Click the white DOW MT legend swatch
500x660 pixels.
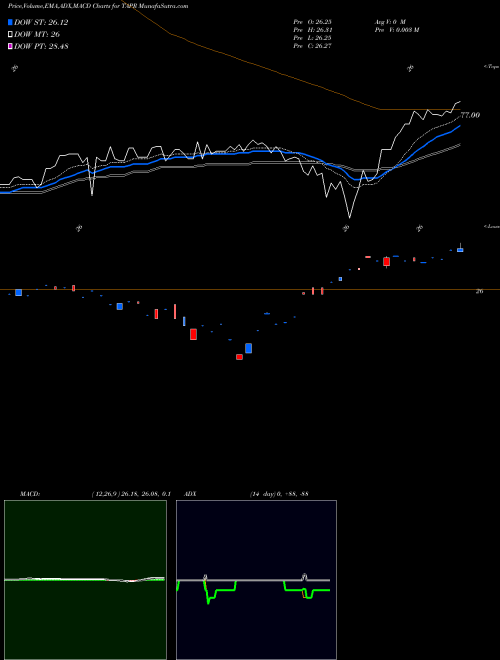[11, 35]
